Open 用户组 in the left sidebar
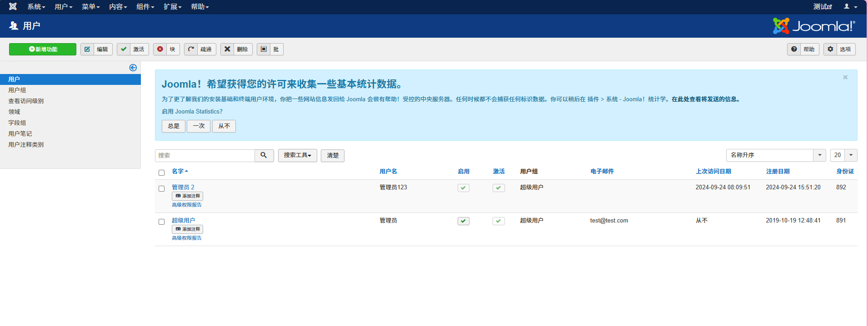Screen dimensions: 868x326 point(17,90)
